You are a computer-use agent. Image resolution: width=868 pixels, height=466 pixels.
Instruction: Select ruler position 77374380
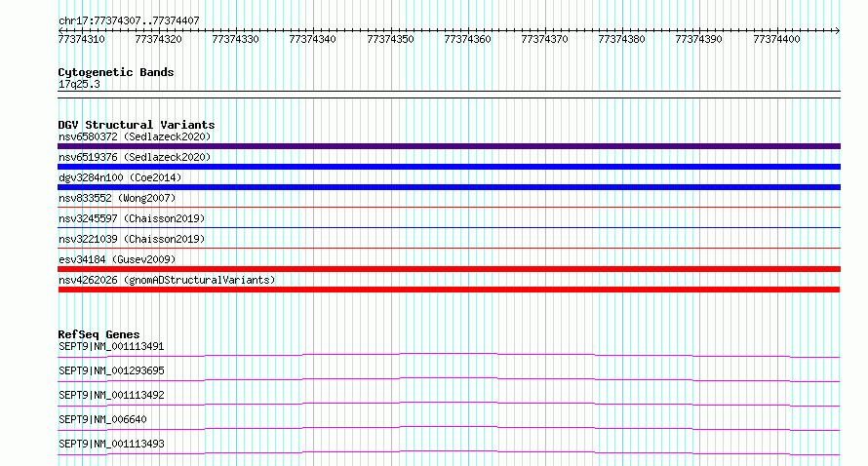click(x=621, y=39)
